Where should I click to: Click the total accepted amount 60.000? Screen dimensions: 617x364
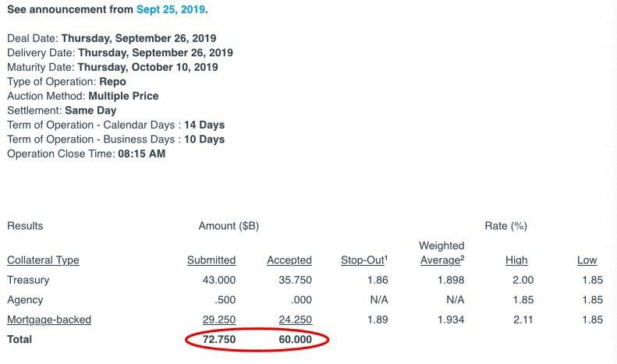click(296, 340)
